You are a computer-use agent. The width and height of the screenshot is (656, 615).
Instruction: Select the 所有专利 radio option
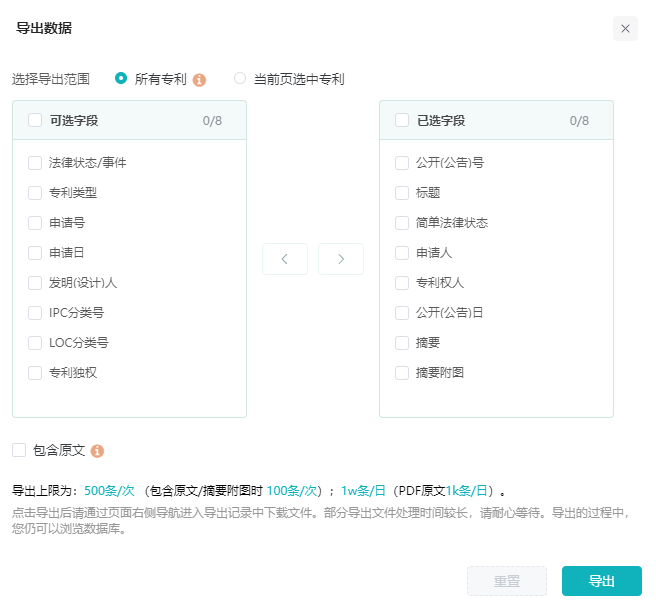[x=121, y=78]
